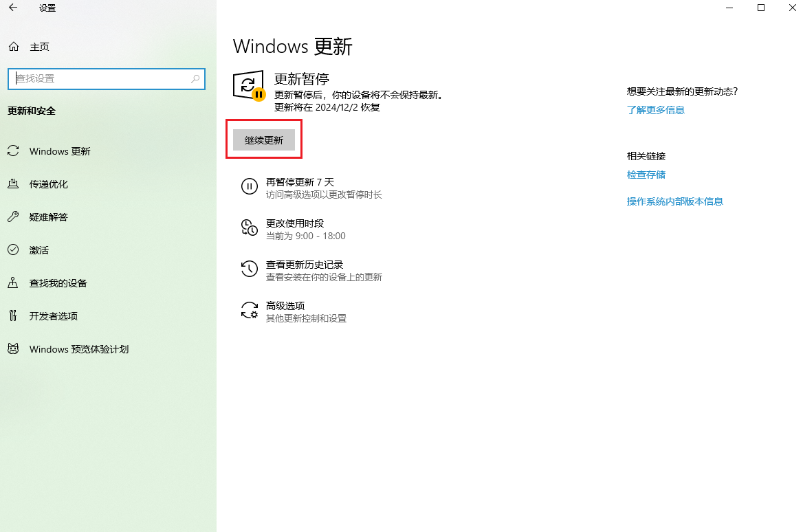Image resolution: width=803 pixels, height=532 pixels.
Task: Open 操作系统内部版本信息
Action: pos(675,201)
